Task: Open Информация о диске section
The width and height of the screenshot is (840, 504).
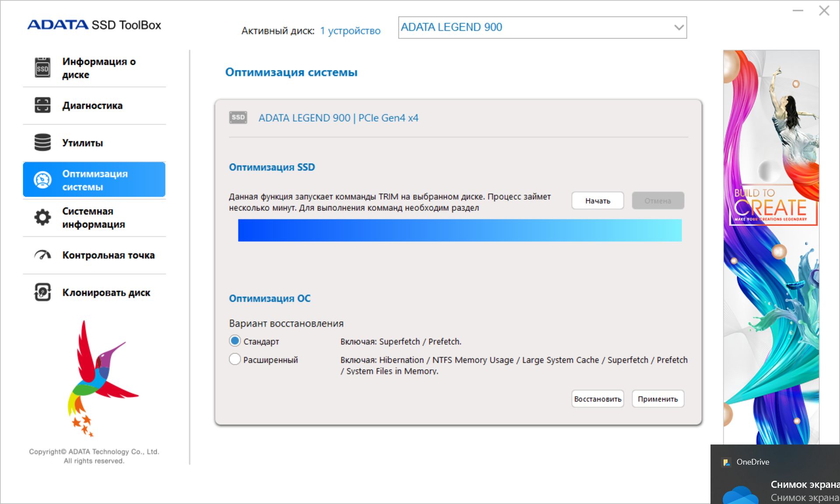Action: click(x=94, y=68)
